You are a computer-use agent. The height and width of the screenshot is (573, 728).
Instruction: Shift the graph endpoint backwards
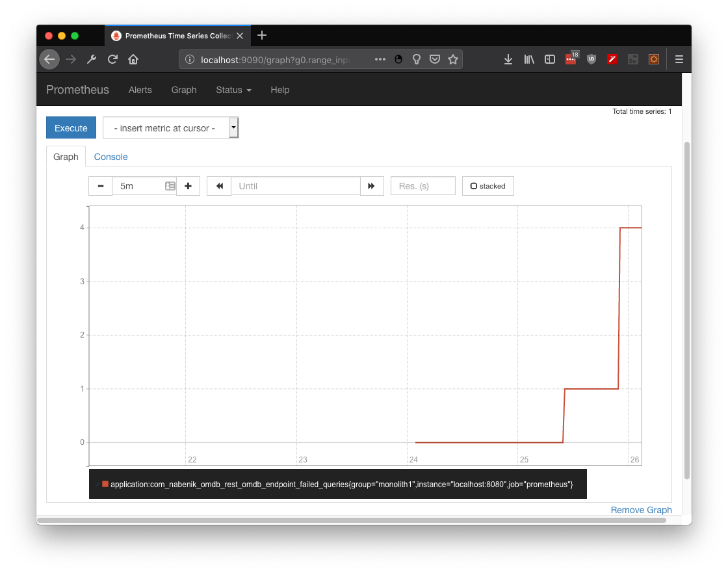(x=218, y=186)
